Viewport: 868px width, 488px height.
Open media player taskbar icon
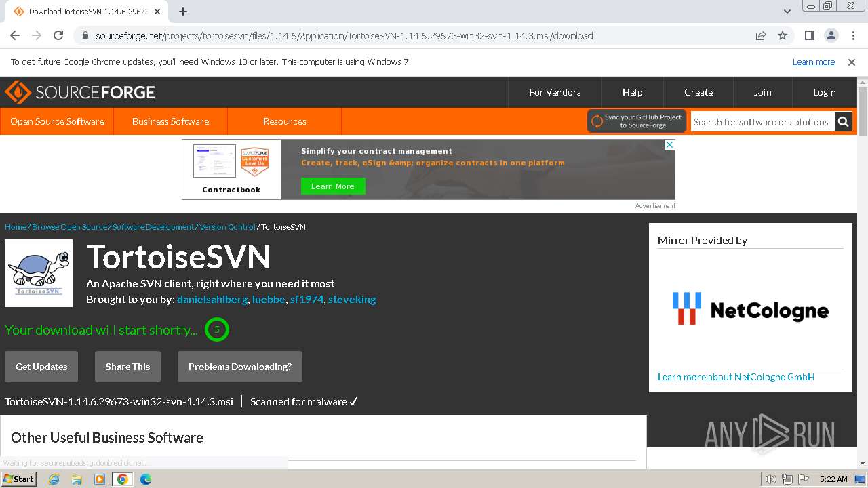point(100,479)
